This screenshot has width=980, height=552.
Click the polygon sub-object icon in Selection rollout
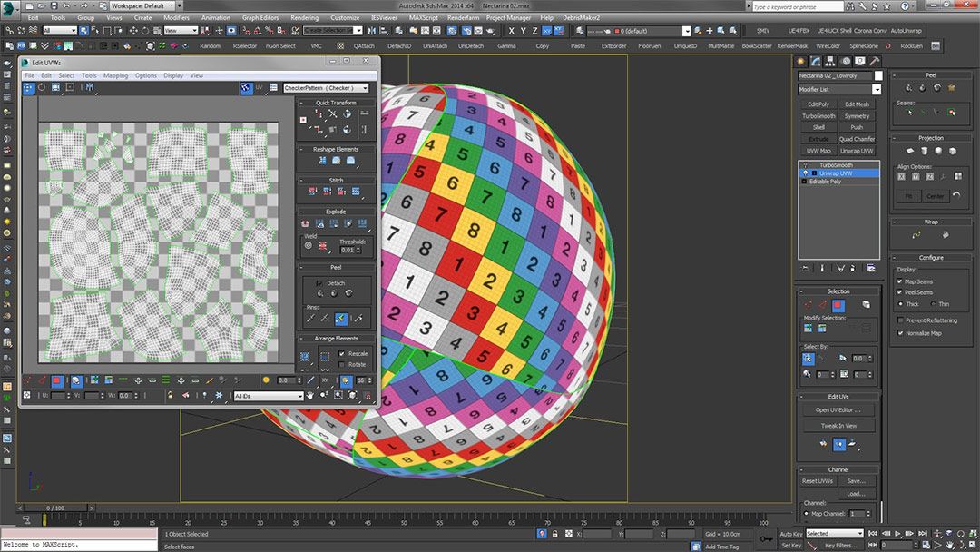(838, 305)
